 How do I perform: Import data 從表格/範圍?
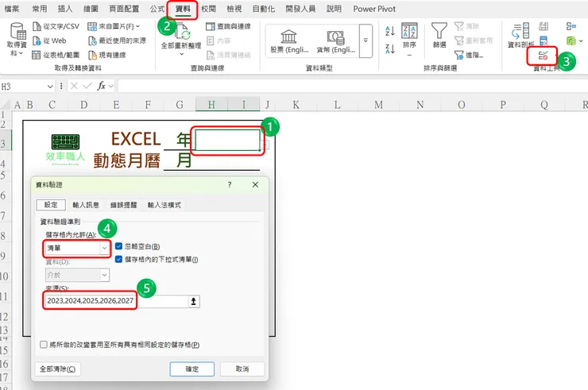pos(56,55)
